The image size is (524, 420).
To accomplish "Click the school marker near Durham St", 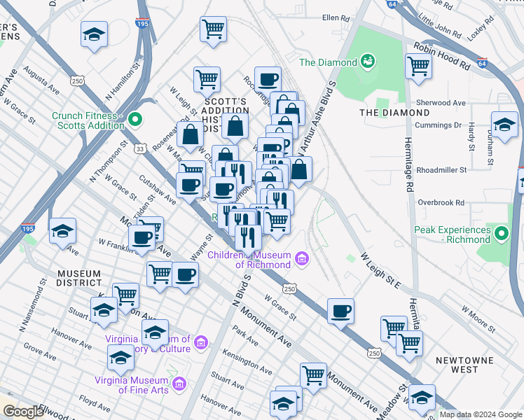I will click(504, 125).
